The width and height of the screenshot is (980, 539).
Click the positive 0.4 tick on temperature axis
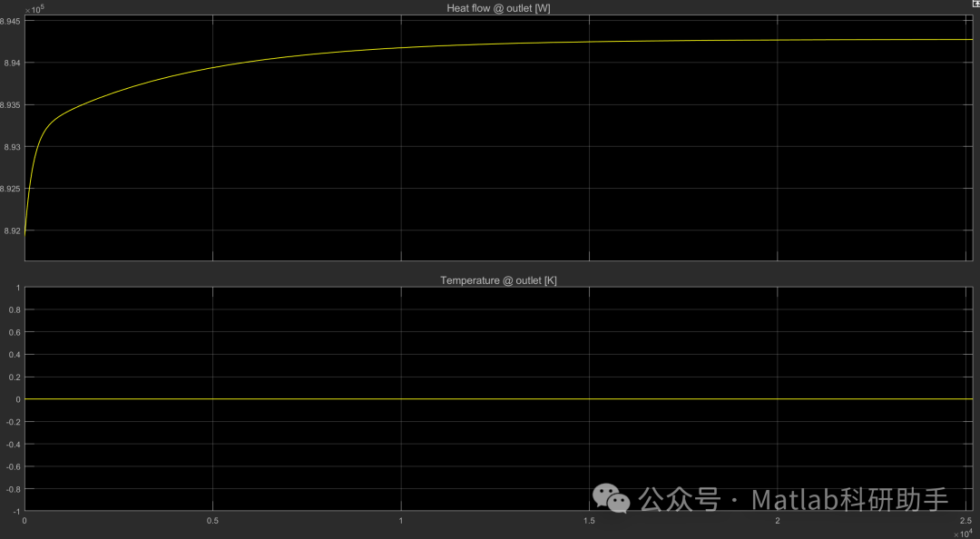click(x=15, y=355)
